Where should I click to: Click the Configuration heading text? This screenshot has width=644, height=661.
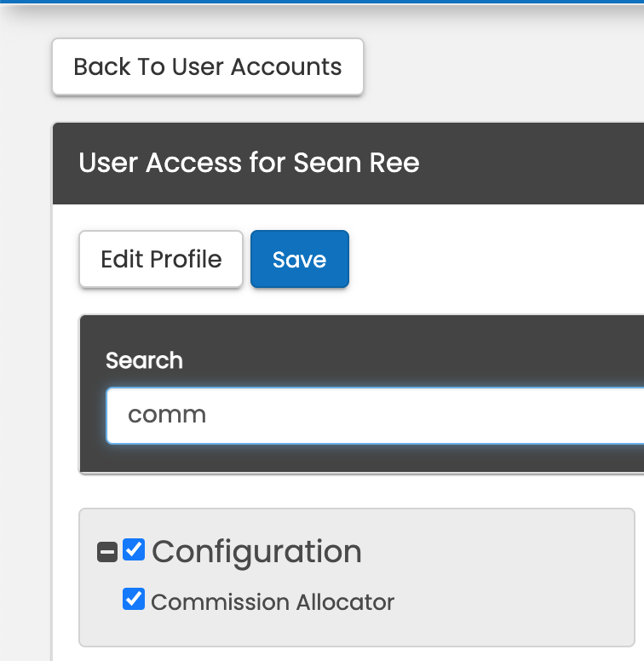[x=256, y=552]
